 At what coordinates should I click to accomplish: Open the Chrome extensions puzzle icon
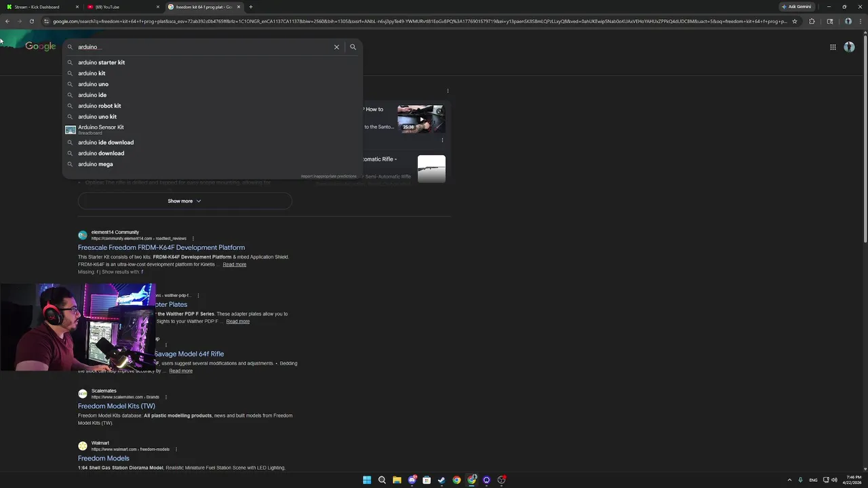tap(812, 21)
